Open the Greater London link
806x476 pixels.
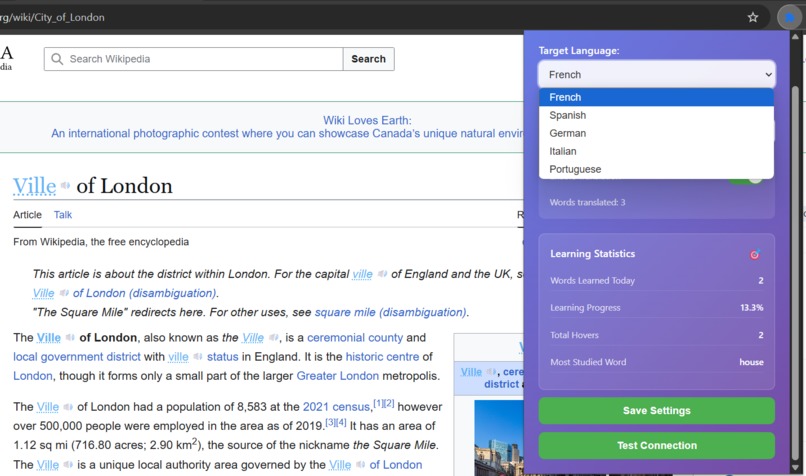[x=337, y=376]
